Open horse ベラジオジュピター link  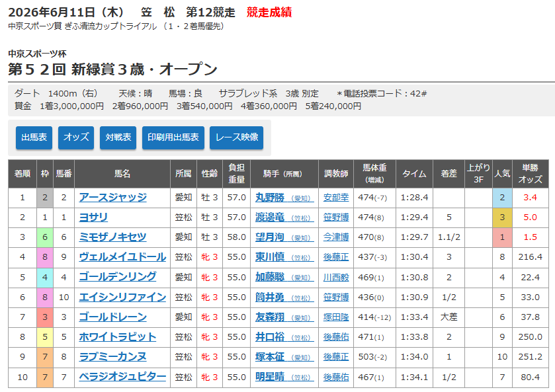pos(122,377)
